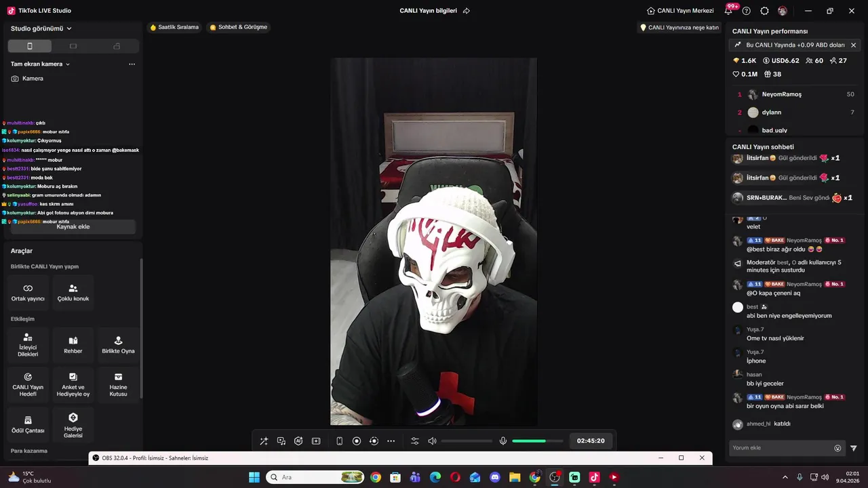Open Birlikte Oyna tool

pos(118,346)
